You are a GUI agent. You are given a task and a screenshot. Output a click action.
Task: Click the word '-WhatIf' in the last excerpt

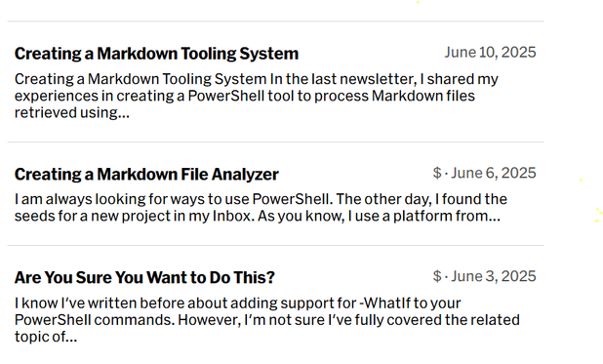tap(385, 303)
